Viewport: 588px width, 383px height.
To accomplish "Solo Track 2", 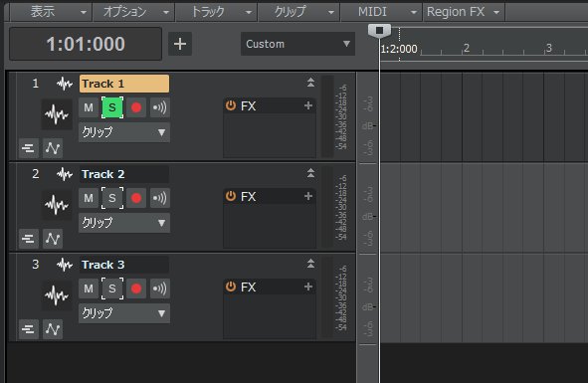I will click(x=112, y=198).
